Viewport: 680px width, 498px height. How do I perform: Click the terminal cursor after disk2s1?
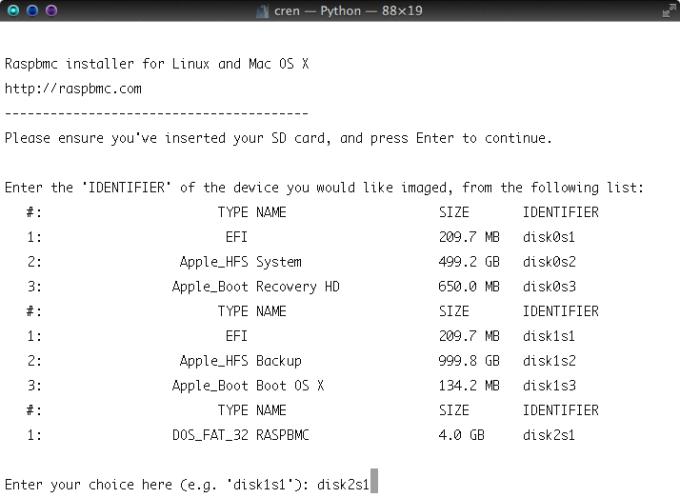click(374, 481)
